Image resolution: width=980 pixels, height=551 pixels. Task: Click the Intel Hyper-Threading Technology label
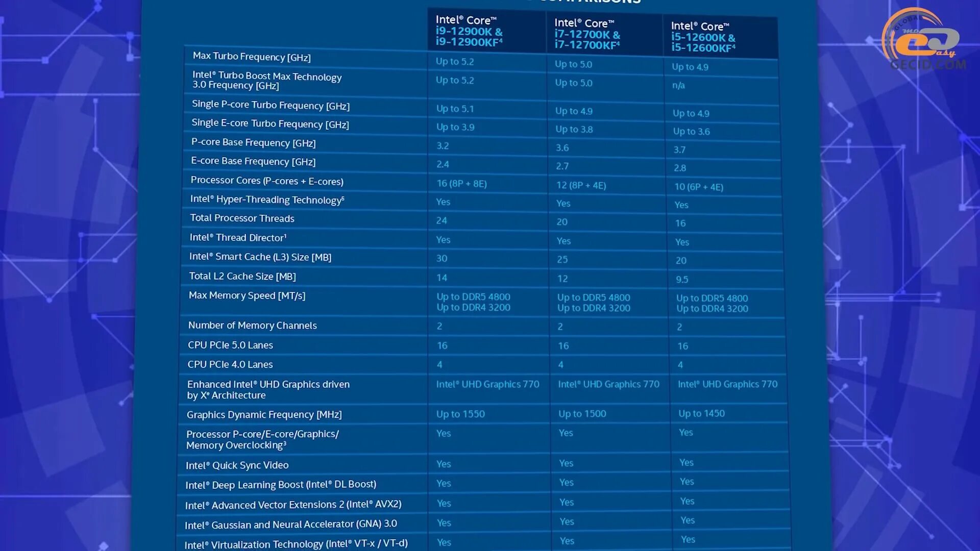[267, 199]
